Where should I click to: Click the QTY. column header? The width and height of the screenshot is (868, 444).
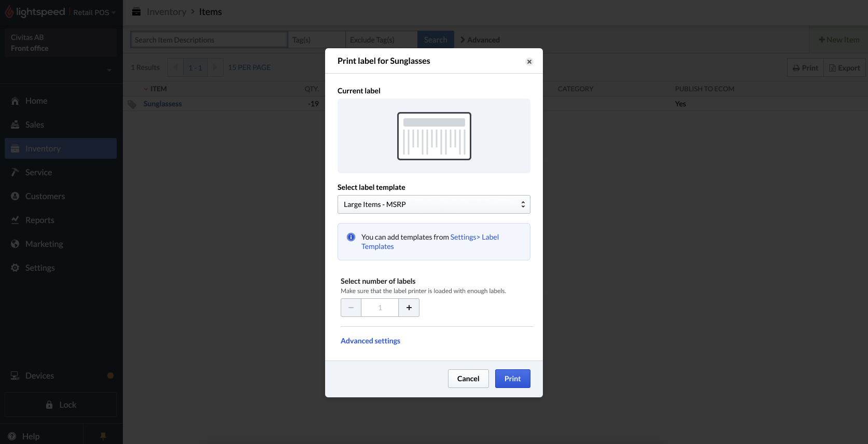click(x=312, y=89)
